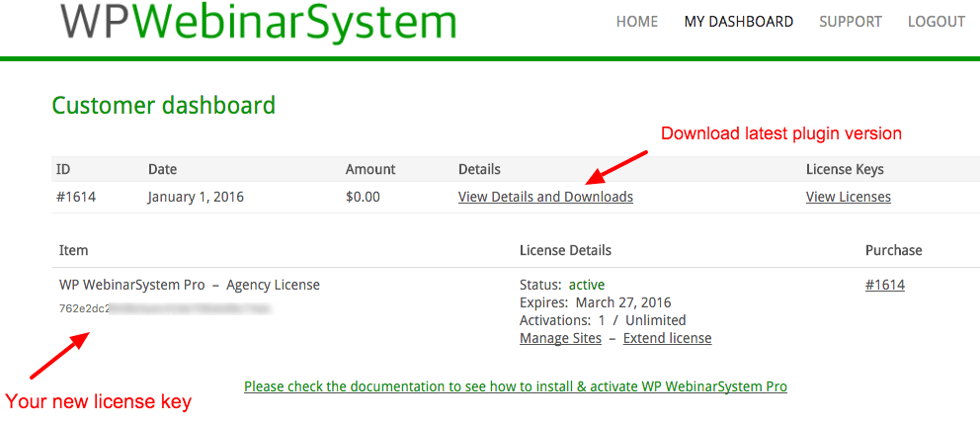
Task: Click the January 1, 2016 date cell
Action: coord(196,197)
